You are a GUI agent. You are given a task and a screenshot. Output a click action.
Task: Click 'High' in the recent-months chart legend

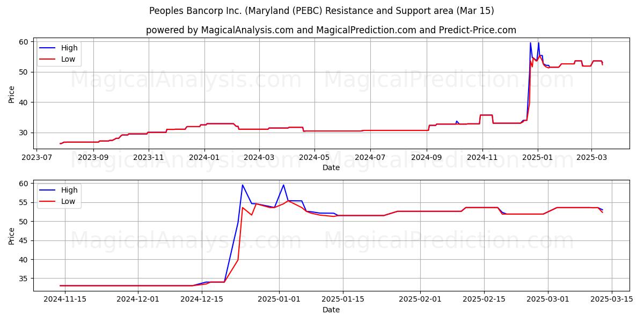tap(69, 190)
